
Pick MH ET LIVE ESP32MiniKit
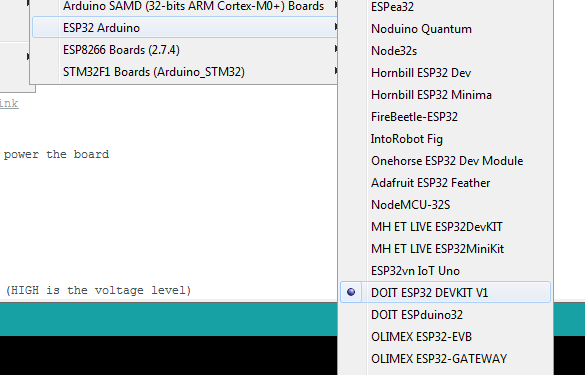(445, 249)
